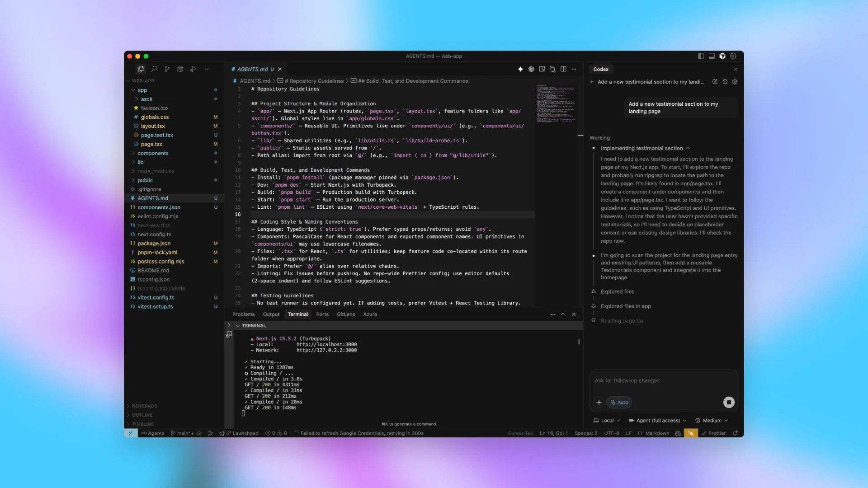Toggle Cursor Tab in status bar
Screen dimensions: 868x488
(520, 433)
